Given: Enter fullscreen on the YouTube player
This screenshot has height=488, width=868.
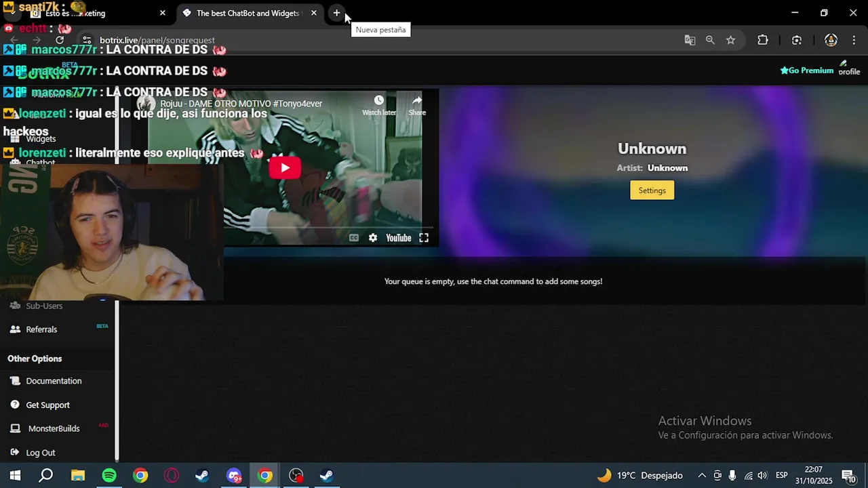Looking at the screenshot, I should pos(424,238).
